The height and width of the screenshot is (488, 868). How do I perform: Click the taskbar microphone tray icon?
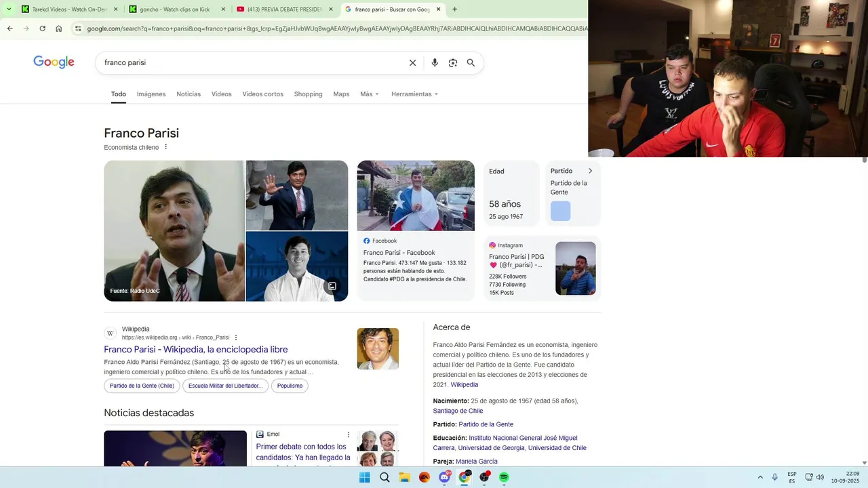coord(775,477)
